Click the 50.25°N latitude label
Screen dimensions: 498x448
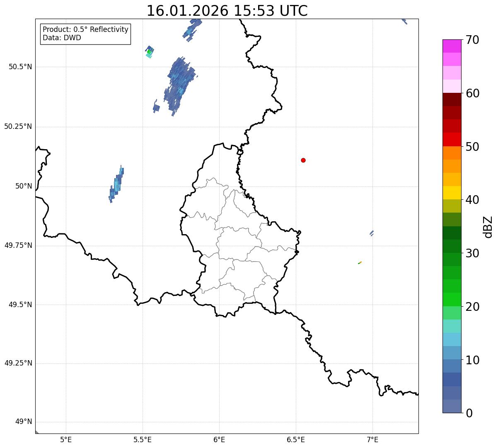(18, 126)
